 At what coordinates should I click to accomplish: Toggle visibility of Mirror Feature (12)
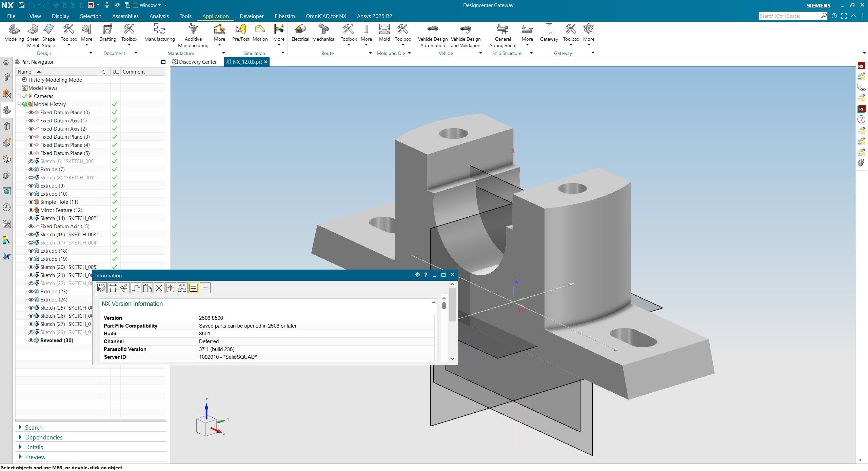tap(31, 210)
